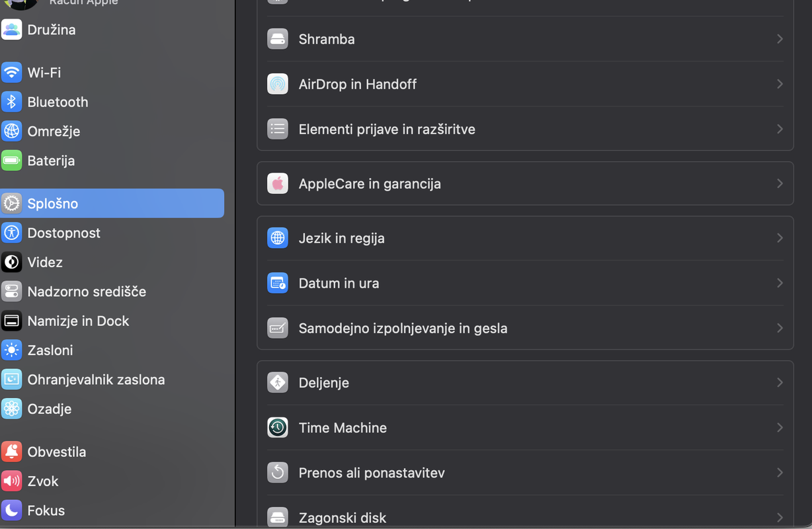This screenshot has width=812, height=529.
Task: Click the Dostopnost accessibility icon
Action: pyautogui.click(x=11, y=233)
